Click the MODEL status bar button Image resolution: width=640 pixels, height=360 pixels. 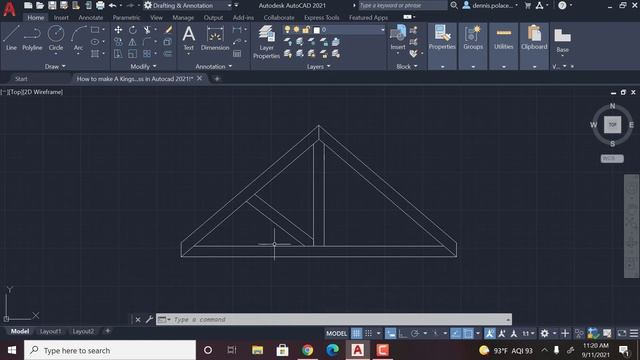(336, 333)
